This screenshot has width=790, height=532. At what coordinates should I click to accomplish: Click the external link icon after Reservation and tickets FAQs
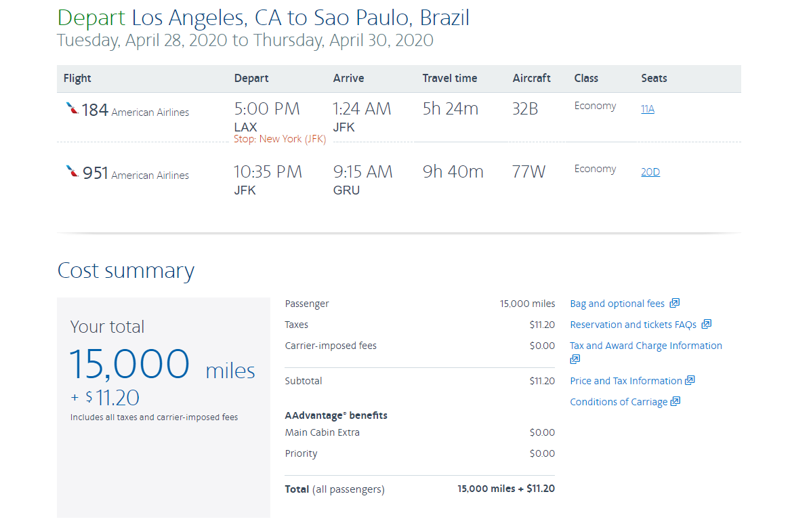(x=707, y=324)
